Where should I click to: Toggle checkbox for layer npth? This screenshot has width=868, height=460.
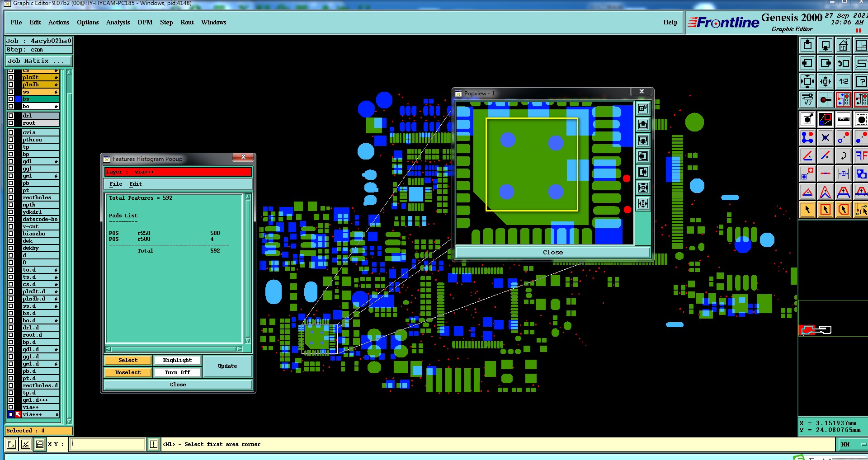pos(11,205)
